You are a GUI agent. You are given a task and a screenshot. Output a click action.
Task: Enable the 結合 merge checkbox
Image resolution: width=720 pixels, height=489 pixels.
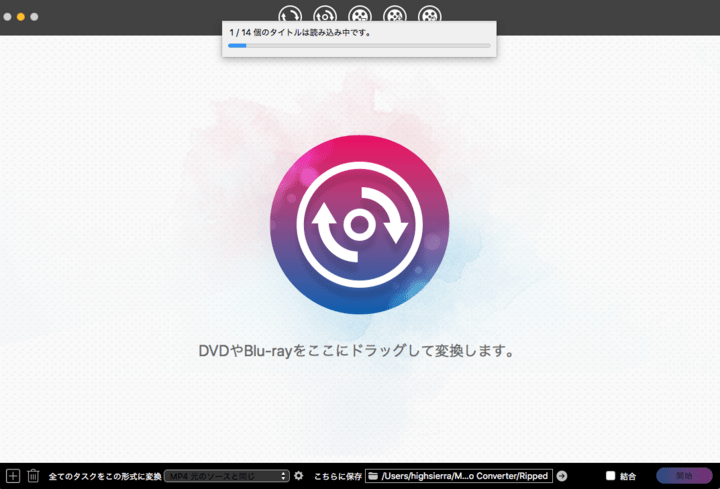[x=611, y=476]
